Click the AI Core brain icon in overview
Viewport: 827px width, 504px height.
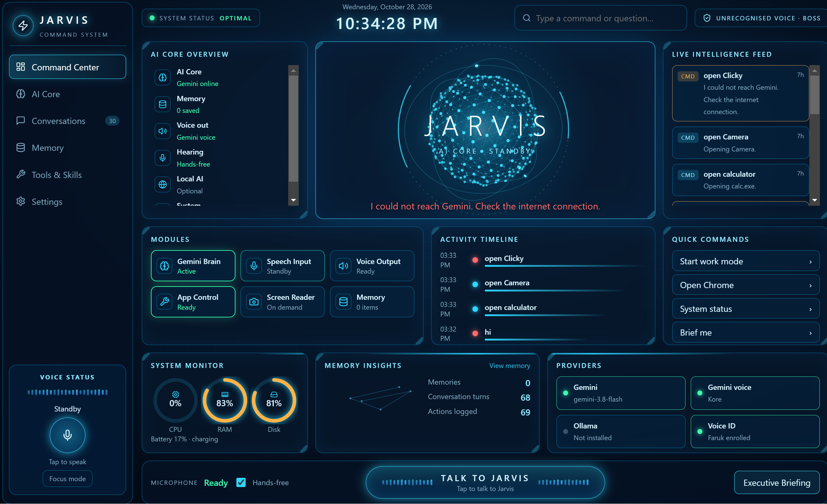pos(162,77)
